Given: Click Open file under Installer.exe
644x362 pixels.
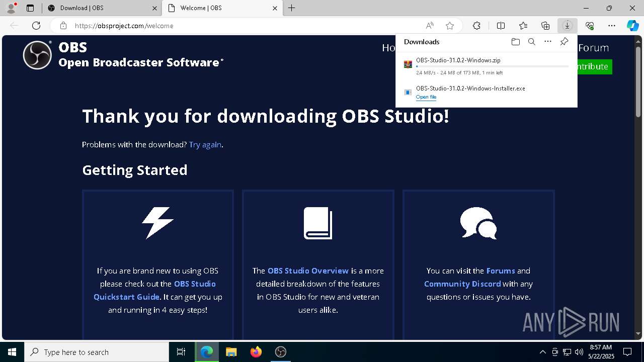Looking at the screenshot, I should pyautogui.click(x=426, y=97).
